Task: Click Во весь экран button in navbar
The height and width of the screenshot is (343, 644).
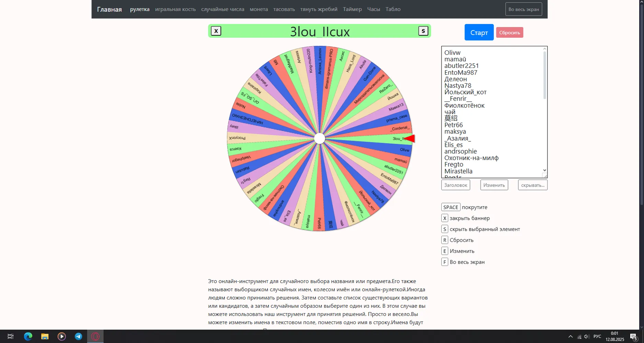Action: 524,9
